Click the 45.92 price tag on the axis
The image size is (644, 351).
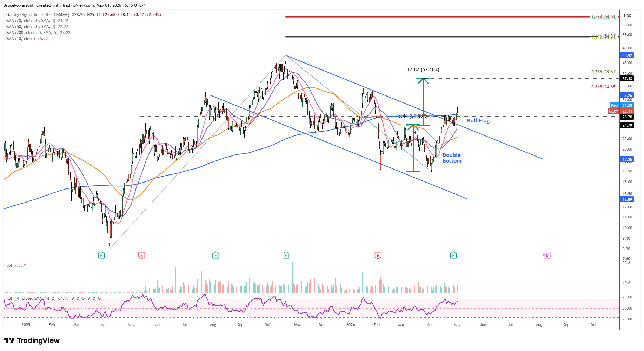point(627,55)
